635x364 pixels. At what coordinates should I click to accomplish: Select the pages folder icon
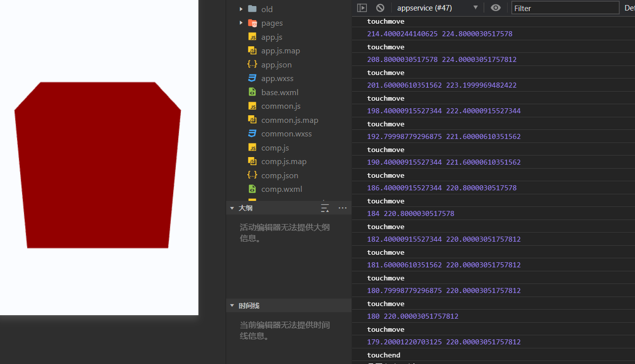252,23
